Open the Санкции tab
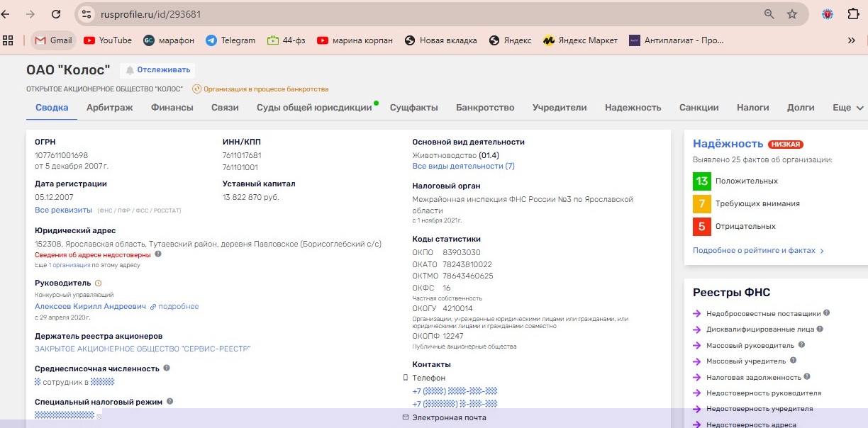Image resolution: width=868 pixels, height=428 pixels. [699, 108]
